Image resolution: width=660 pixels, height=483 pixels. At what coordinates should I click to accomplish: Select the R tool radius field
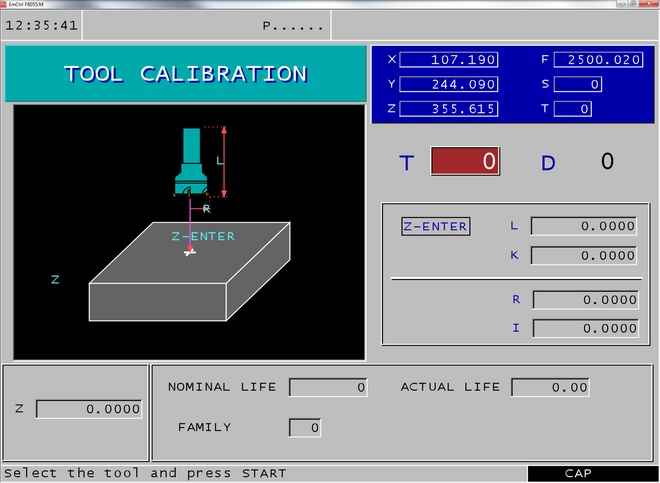584,300
